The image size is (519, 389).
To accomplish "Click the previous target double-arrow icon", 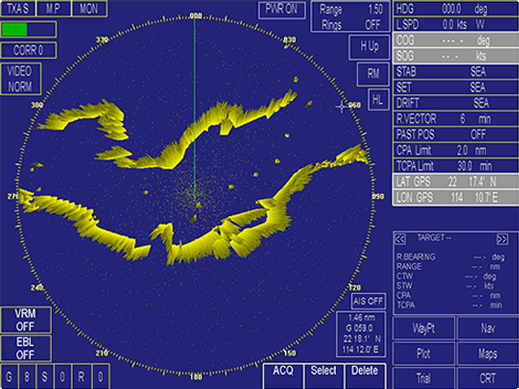I will [x=400, y=239].
